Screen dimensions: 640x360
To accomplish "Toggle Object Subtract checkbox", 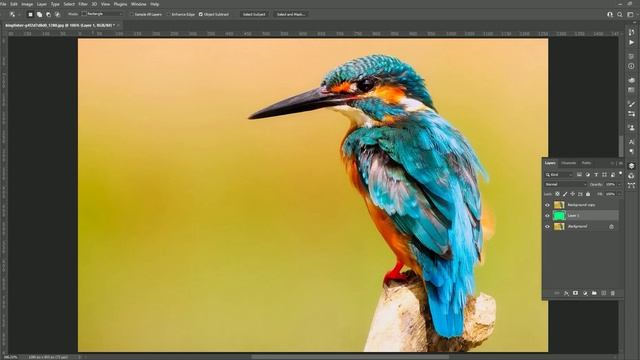I will click(201, 14).
